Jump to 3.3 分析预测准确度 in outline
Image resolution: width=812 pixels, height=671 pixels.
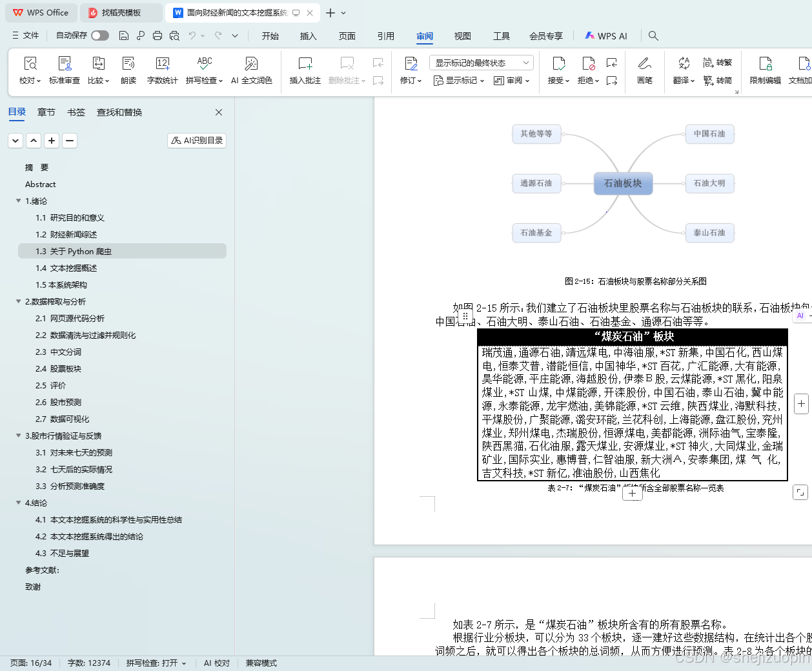(x=70, y=486)
